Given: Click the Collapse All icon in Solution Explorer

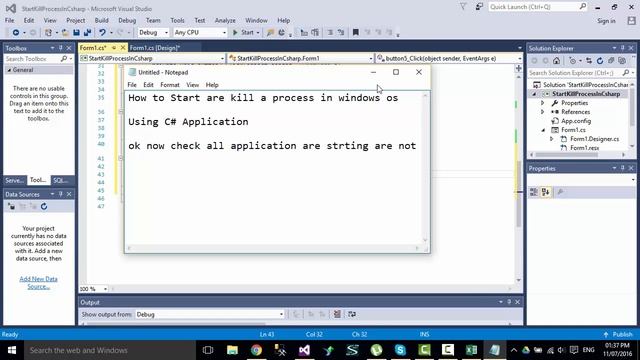Looking at the screenshot, I should [611, 61].
